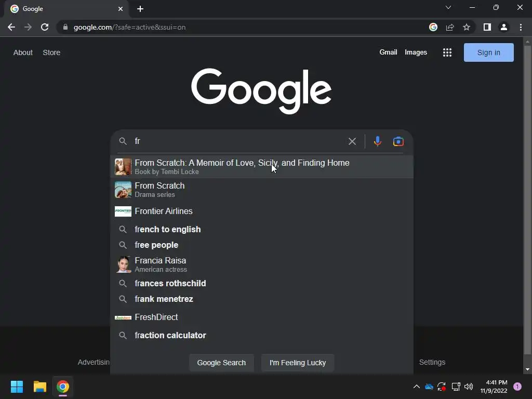Click the Sign in button
The image size is (532, 399).
tap(488, 52)
